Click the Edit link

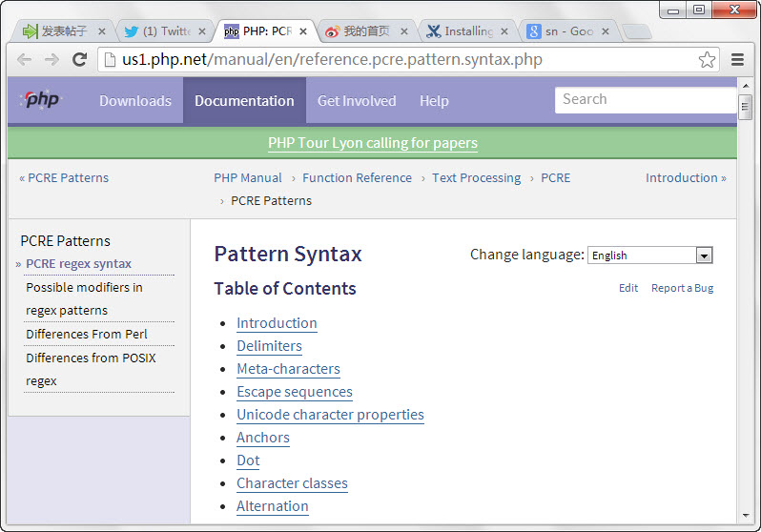coord(628,288)
